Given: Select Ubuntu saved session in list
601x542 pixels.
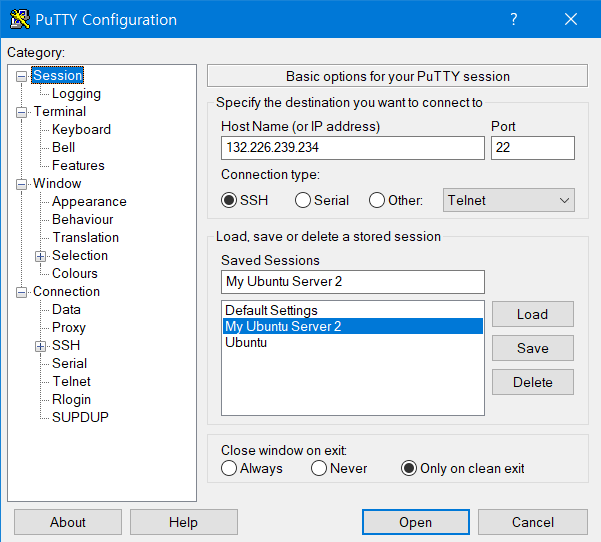Looking at the screenshot, I should 352,342.
